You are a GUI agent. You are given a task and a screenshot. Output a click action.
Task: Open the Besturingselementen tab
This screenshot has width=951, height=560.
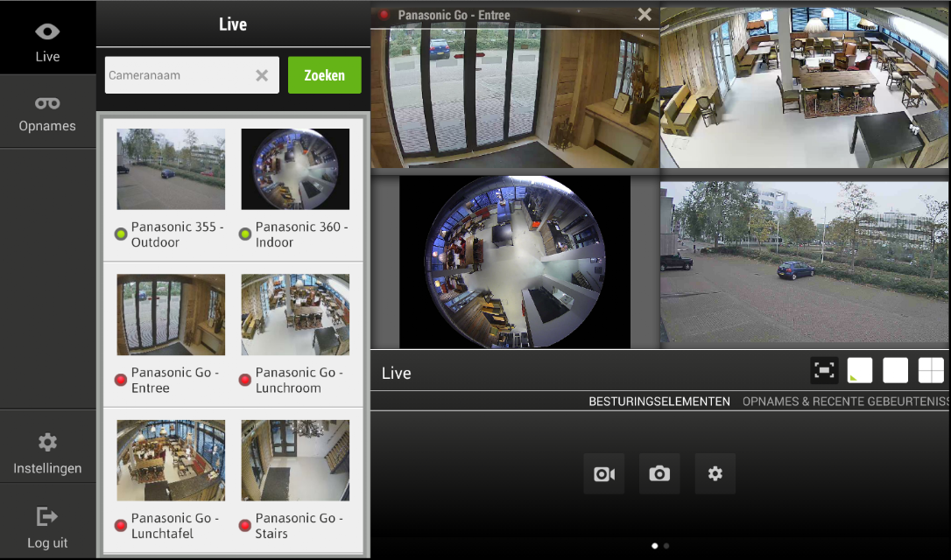659,402
